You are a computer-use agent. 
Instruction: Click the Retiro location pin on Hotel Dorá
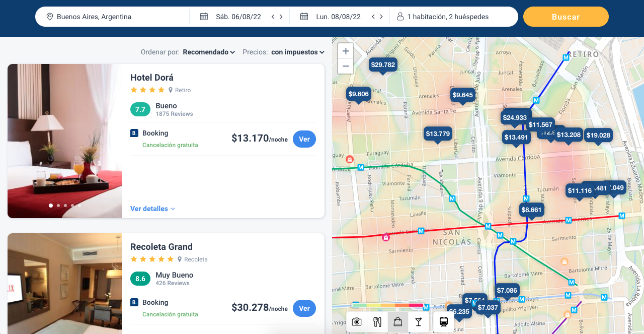[x=171, y=90]
